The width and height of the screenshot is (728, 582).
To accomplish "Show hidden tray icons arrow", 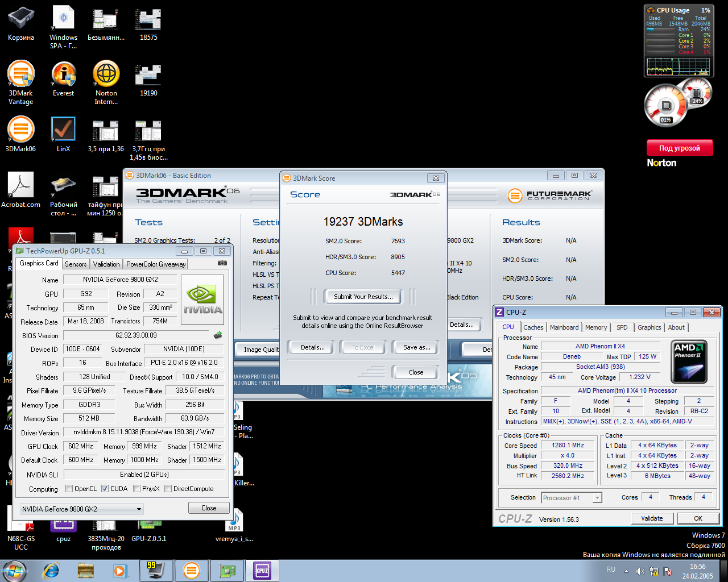I will (626, 571).
